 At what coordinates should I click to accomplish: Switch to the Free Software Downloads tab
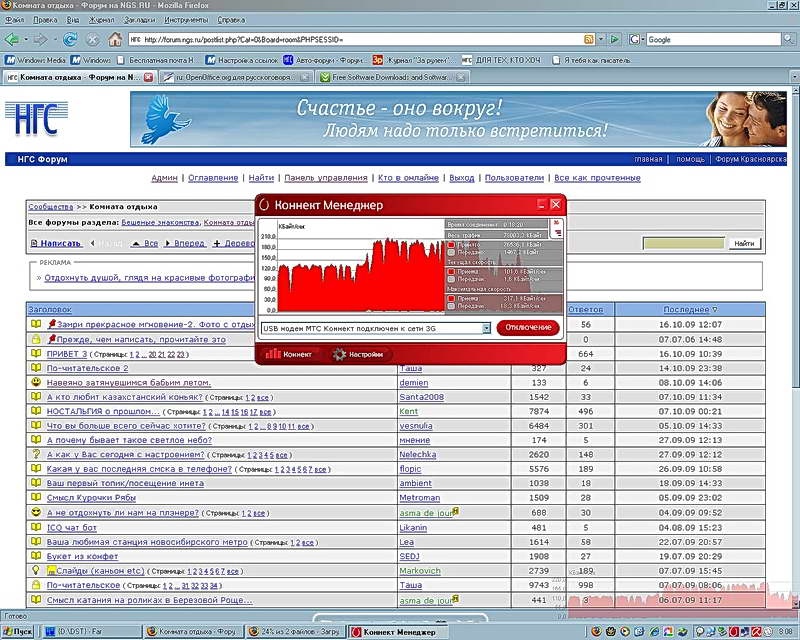[390, 76]
